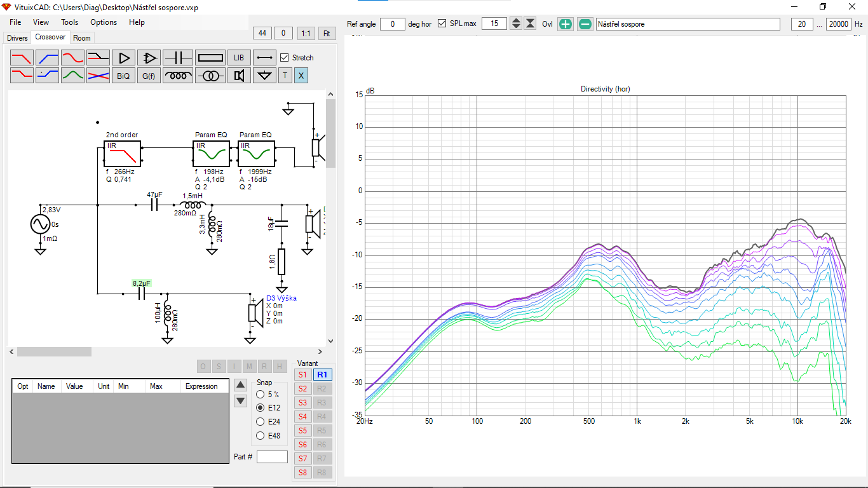Add a capacitor component
This screenshot has width=868, height=488.
(x=178, y=58)
